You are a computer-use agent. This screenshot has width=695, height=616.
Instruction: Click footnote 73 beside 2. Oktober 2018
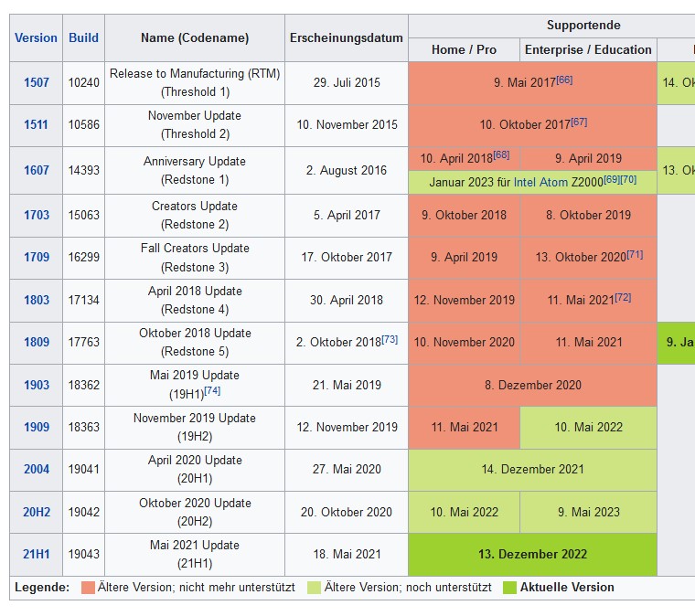click(390, 339)
